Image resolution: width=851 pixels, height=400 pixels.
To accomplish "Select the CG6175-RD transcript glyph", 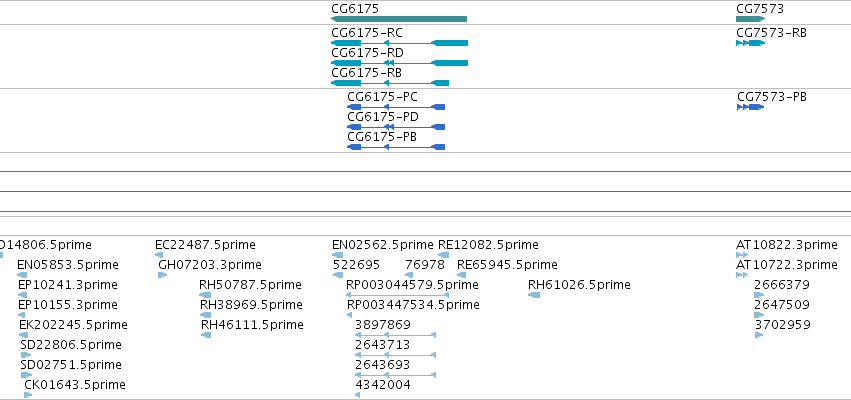I will coord(399,63).
